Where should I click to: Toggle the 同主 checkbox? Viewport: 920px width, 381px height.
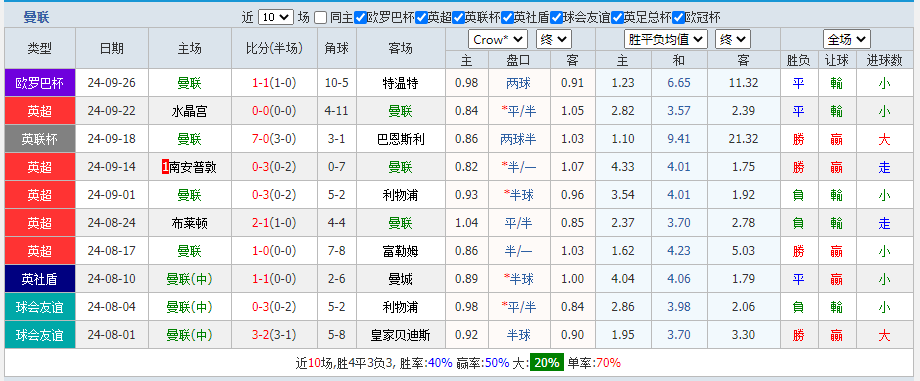320,18
